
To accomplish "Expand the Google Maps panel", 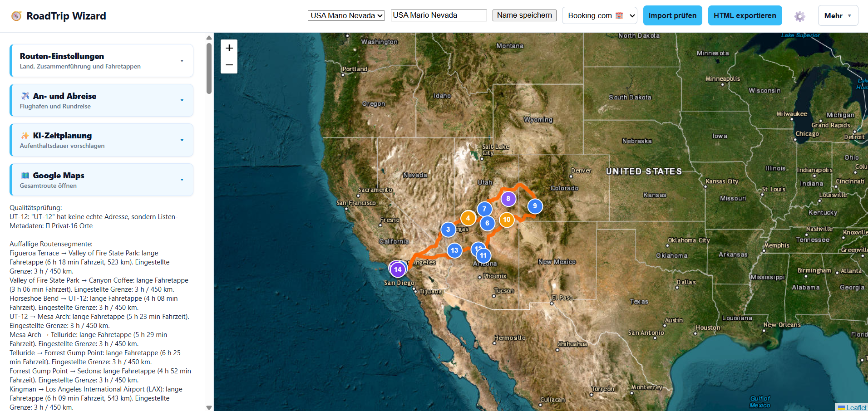I will click(102, 180).
